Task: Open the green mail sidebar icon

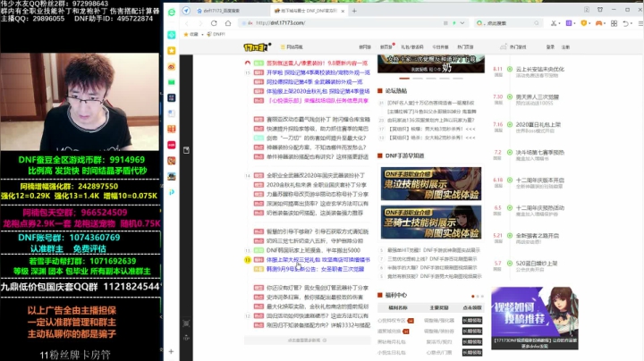Action: (172, 82)
